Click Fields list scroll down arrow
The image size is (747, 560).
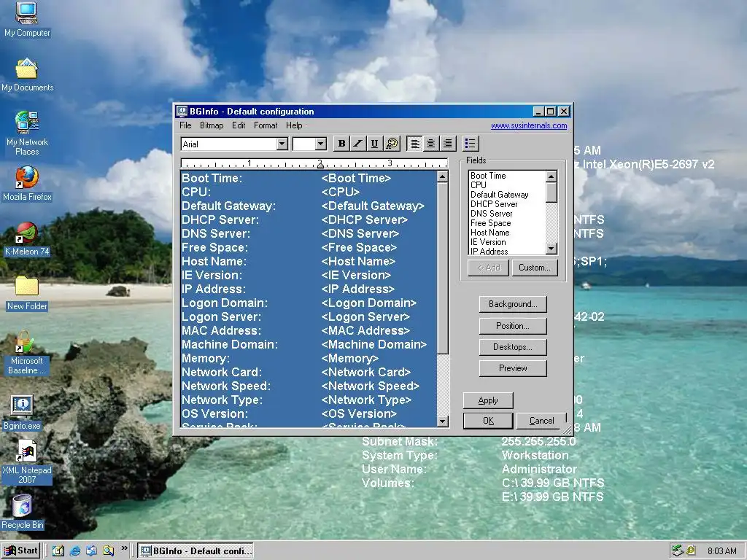coord(551,249)
